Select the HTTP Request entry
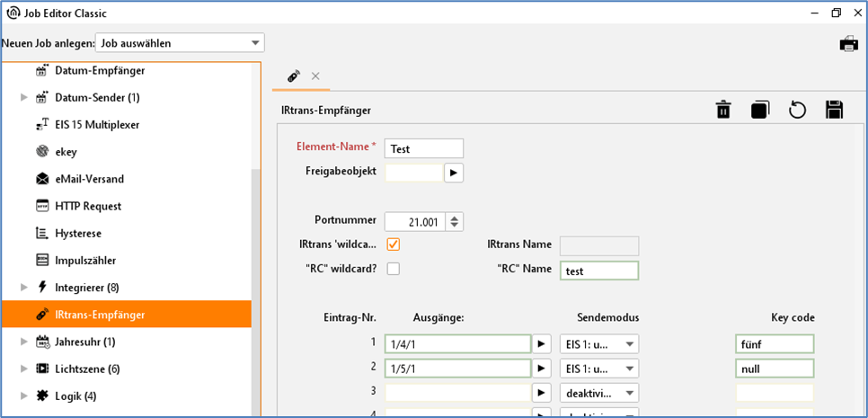This screenshot has height=418, width=868. [x=87, y=206]
